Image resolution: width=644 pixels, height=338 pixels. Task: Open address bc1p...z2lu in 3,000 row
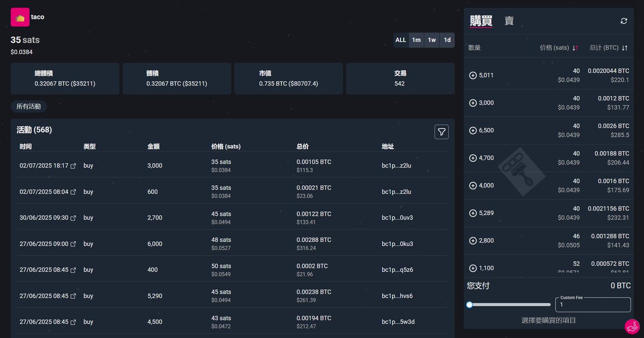pos(397,166)
